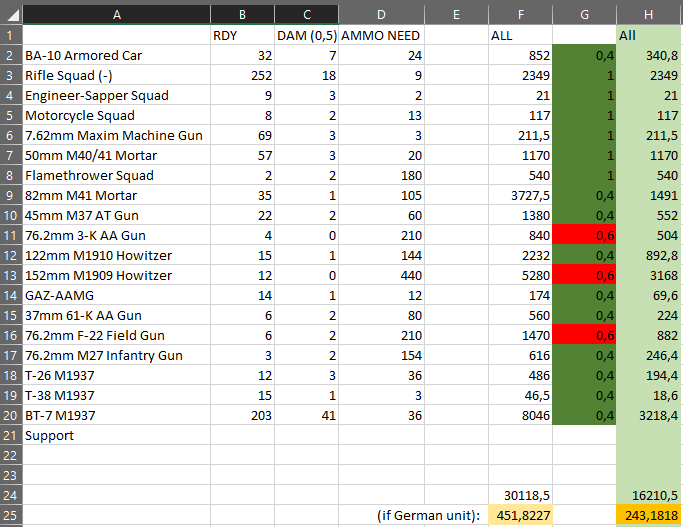Click RDY value 203 for BT-7 M1937
683x527 pixels.
(x=242, y=416)
